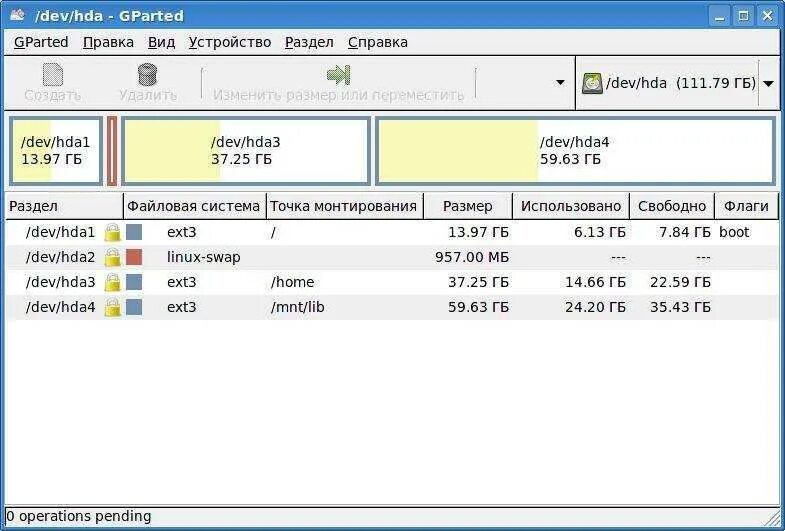The width and height of the screenshot is (785, 531).
Task: Click the 957.00 МБ size cell
Action: pyautogui.click(x=472, y=257)
